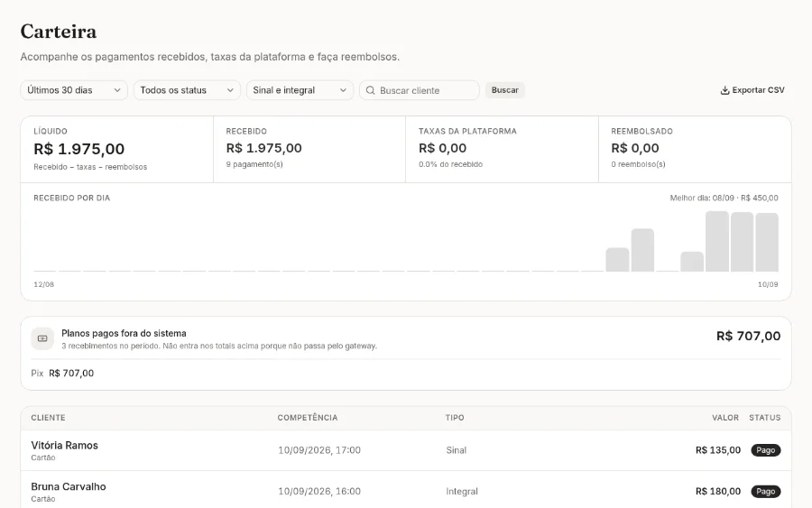Click the R$ 180,00 value
812x508 pixels.
[718, 492]
